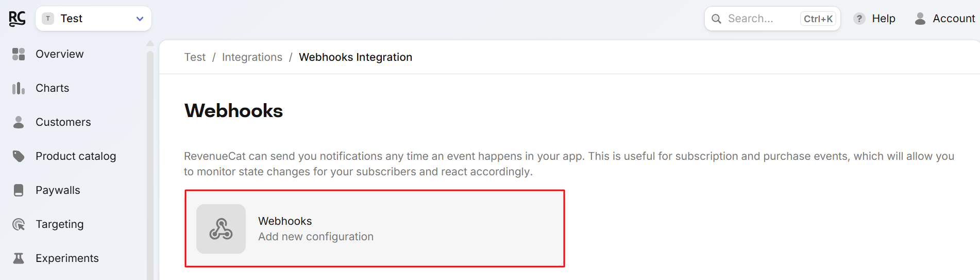
Task: Click Add new configuration text
Action: 316,237
